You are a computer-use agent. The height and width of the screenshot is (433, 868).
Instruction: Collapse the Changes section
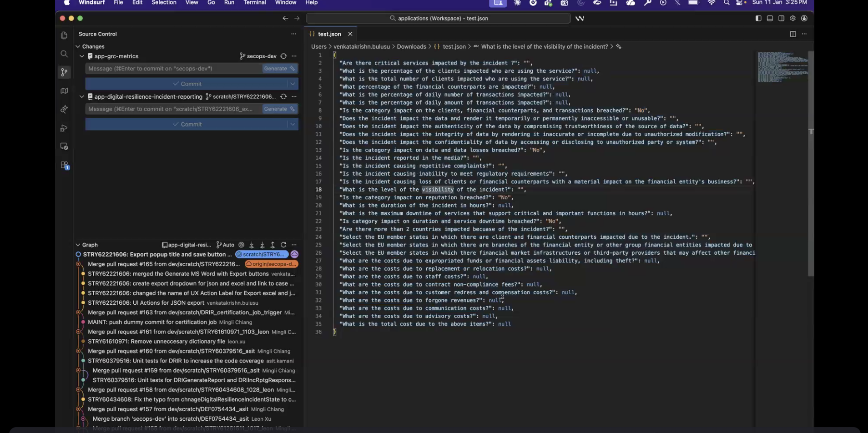78,46
